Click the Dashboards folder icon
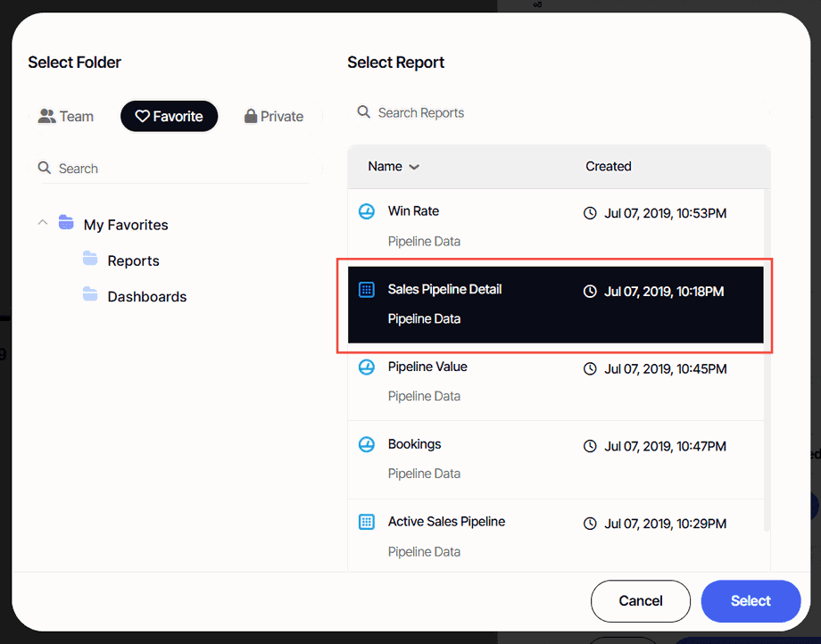 pos(90,295)
